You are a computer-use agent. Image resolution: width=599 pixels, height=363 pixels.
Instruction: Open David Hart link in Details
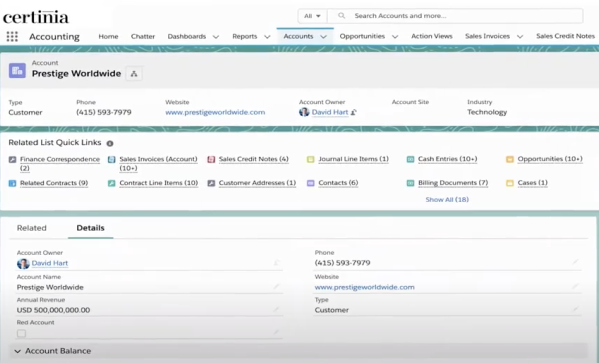pos(50,263)
